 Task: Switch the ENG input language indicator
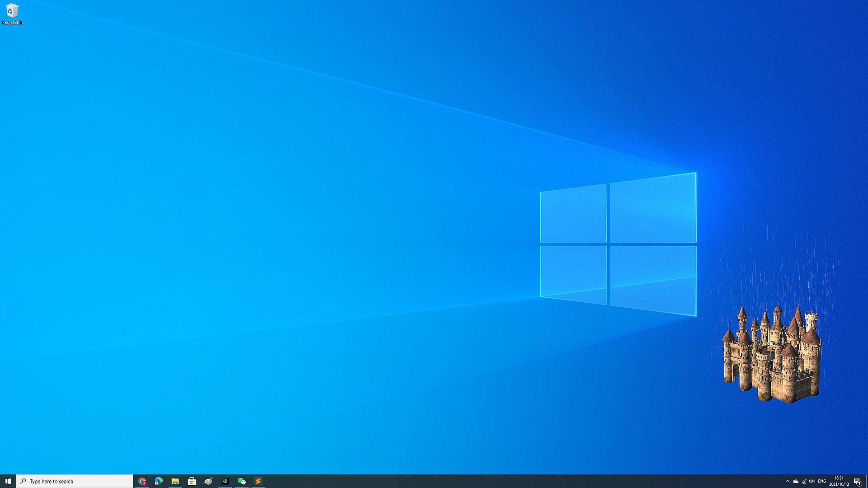click(822, 481)
